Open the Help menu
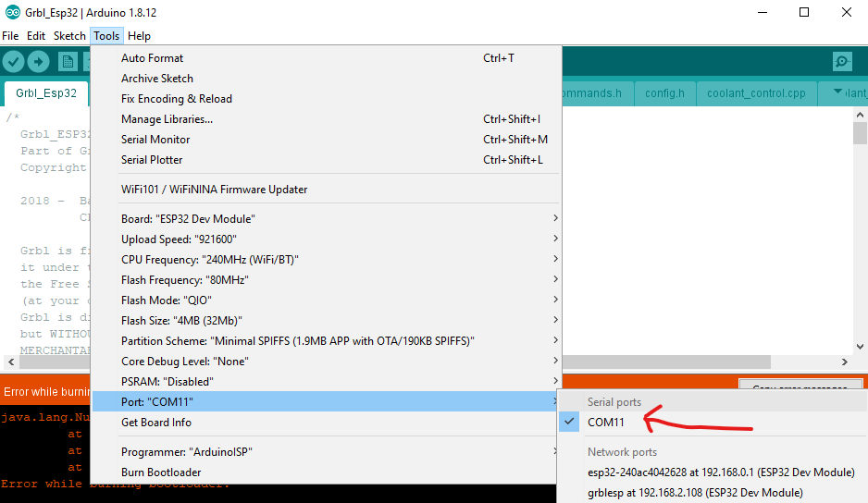The image size is (868, 503). [139, 36]
